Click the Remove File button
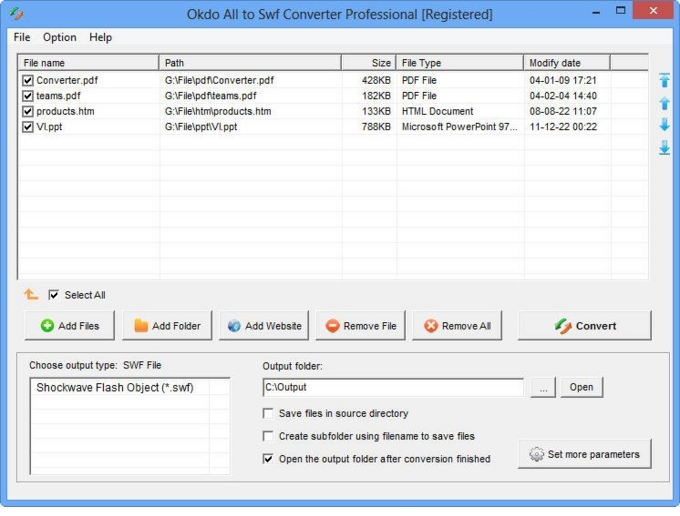Screen dimensions: 680x516 coord(360,325)
